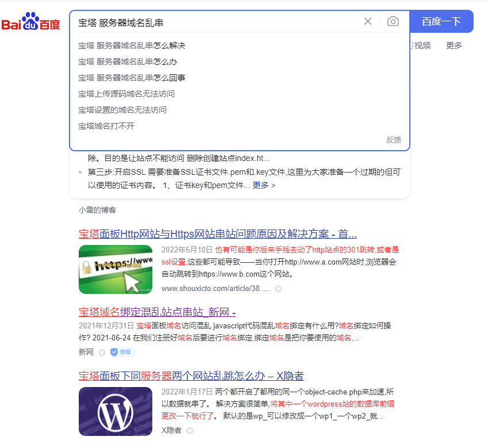Open result 宝塔面板Http网站与Https网站串站问题原因及解决方案
This screenshot has width=488, height=448.
[x=217, y=234]
